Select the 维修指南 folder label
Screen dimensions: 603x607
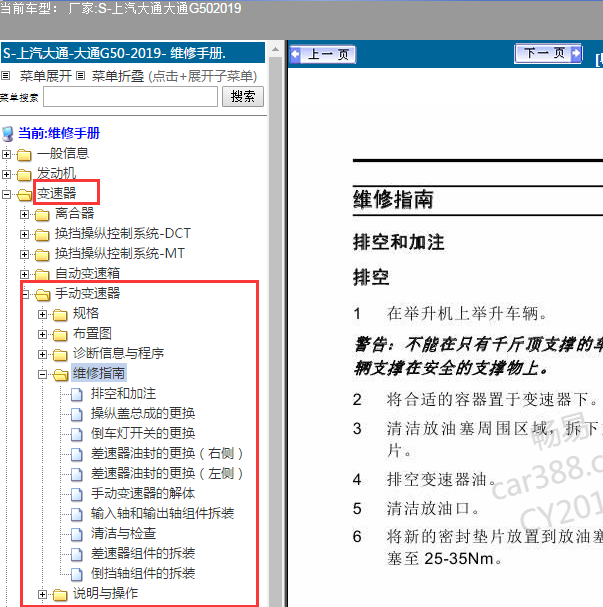99,374
